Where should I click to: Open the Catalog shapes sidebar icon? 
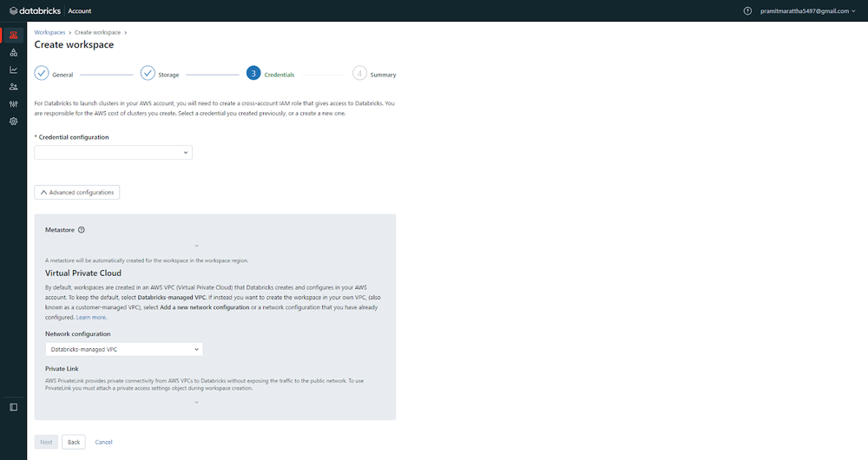13,53
